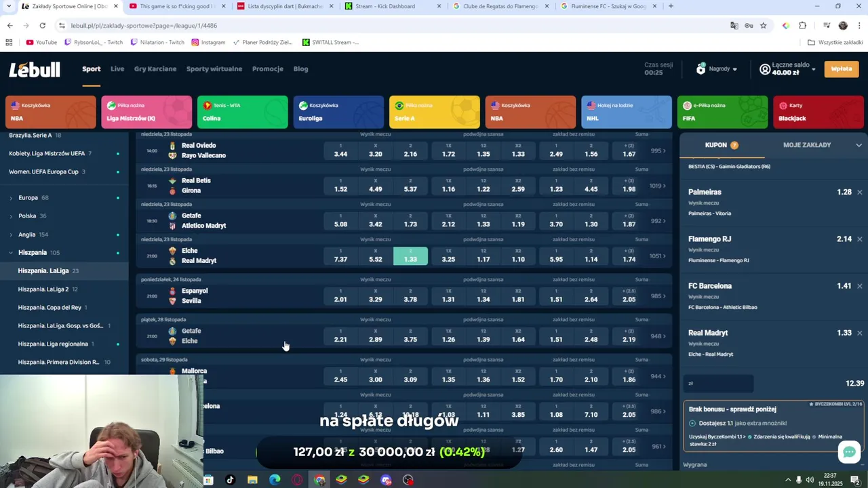Open the e-Piłka nożna FIFA tile
The width and height of the screenshot is (868, 488).
click(723, 112)
